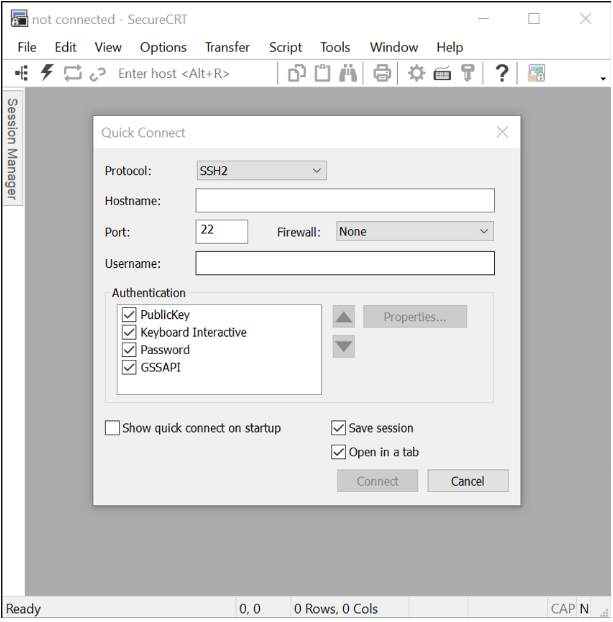The height and width of the screenshot is (622, 613).
Task: Click the Properties... button
Action: pyautogui.click(x=415, y=317)
